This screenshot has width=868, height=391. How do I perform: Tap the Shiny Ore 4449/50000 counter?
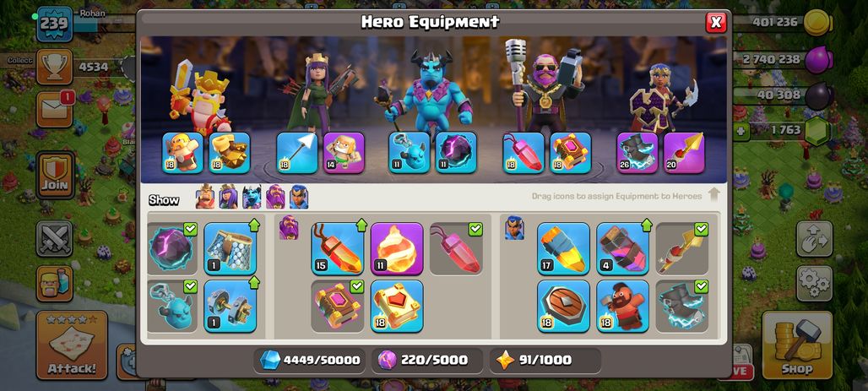312,360
